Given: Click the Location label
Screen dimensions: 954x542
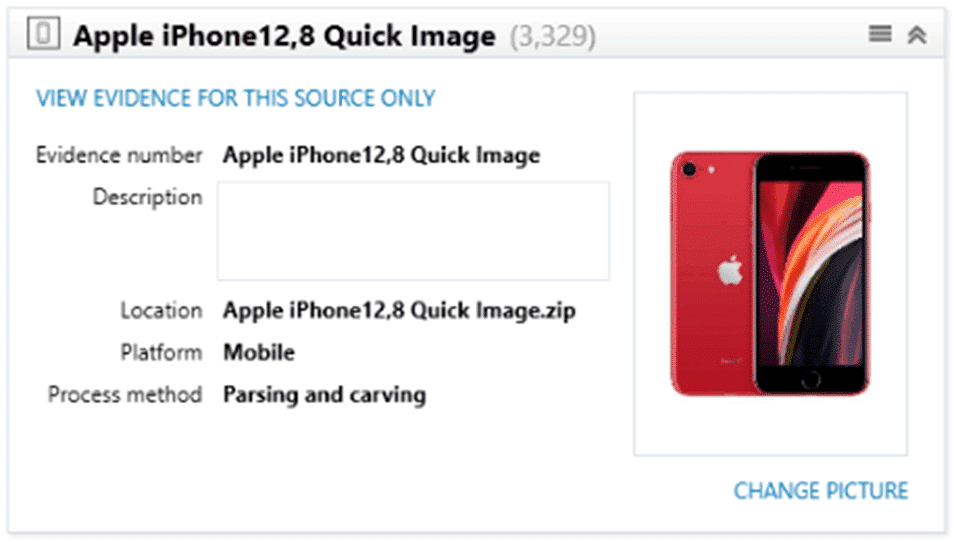Looking at the screenshot, I should coord(161,311).
